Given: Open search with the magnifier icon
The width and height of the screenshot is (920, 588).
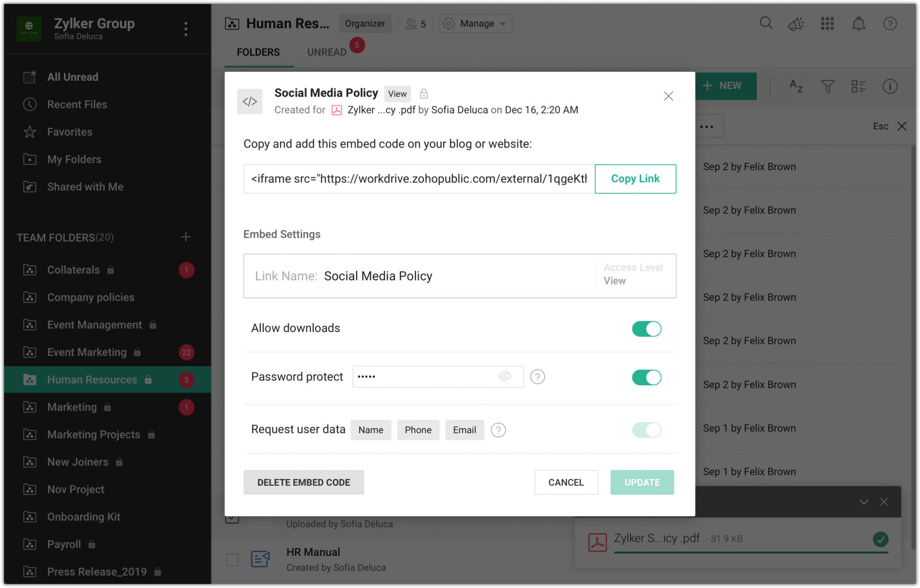Looking at the screenshot, I should click(x=765, y=23).
